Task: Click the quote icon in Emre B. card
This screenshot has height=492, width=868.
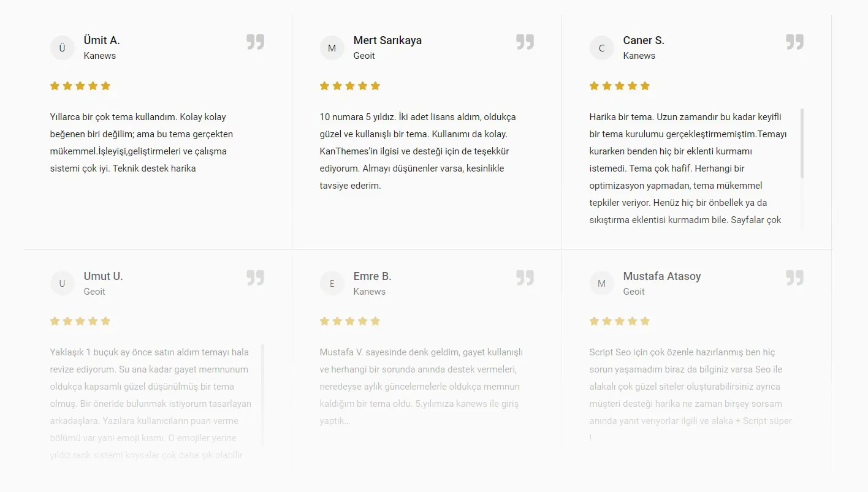Action: (525, 278)
